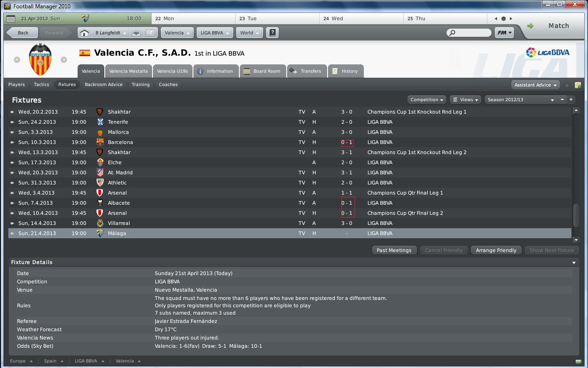Go to the next club arrow
The height and width of the screenshot is (368, 588).
tap(64, 59)
